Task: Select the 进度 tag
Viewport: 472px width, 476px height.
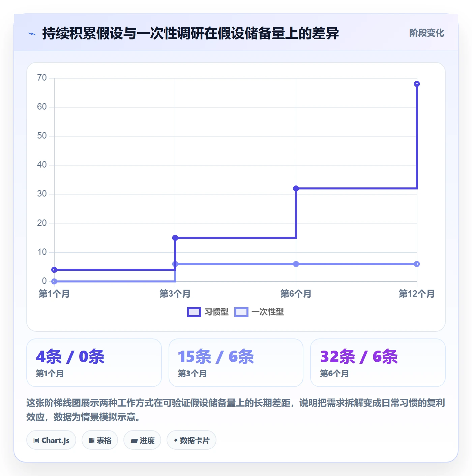Action: pos(142,440)
